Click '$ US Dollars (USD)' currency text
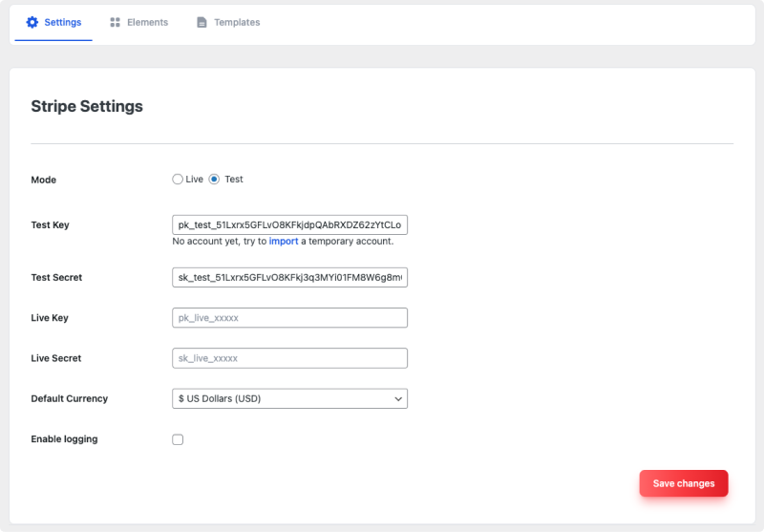 tap(220, 398)
